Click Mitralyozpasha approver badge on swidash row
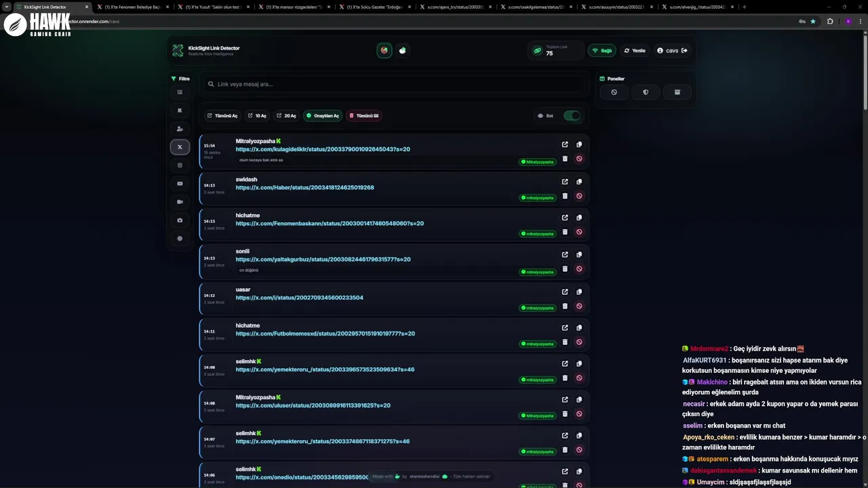This screenshot has height=488, width=868. [537, 198]
